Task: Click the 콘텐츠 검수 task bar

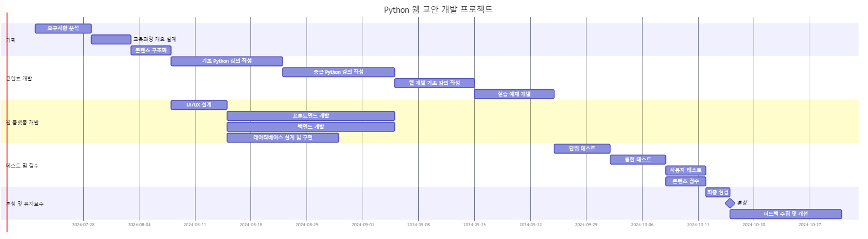Action: pos(686,181)
